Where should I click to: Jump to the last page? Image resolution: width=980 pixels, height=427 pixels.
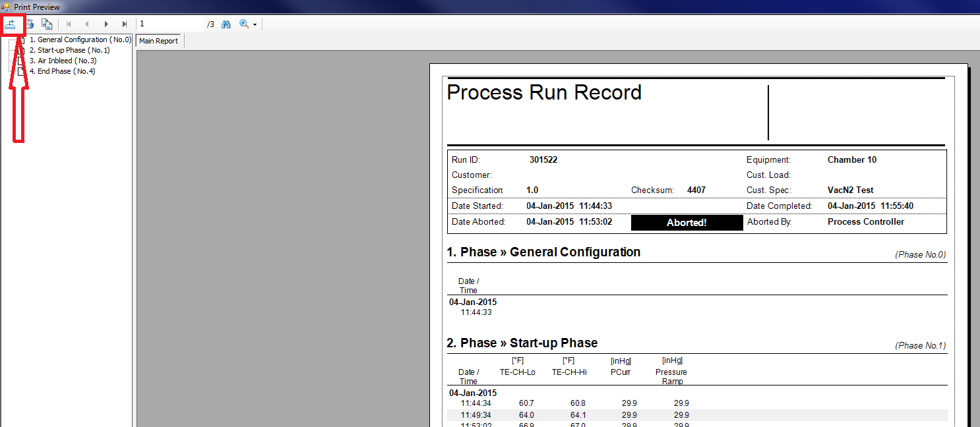click(125, 24)
